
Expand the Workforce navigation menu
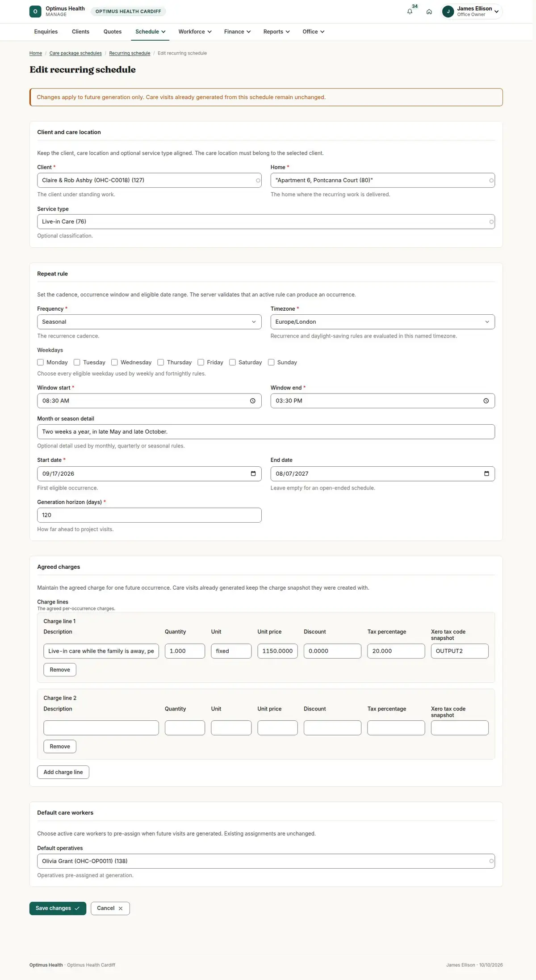click(x=195, y=32)
